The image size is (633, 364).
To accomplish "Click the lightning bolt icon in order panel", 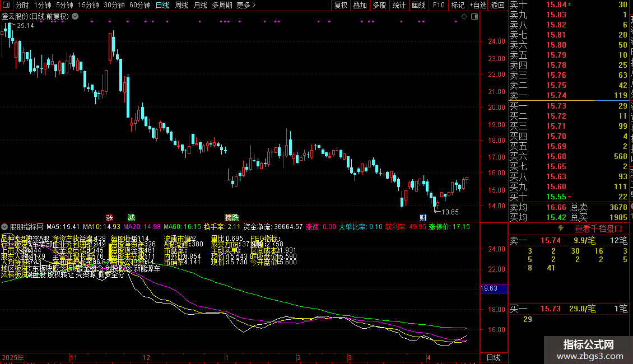I will pyautogui.click(x=561, y=228).
